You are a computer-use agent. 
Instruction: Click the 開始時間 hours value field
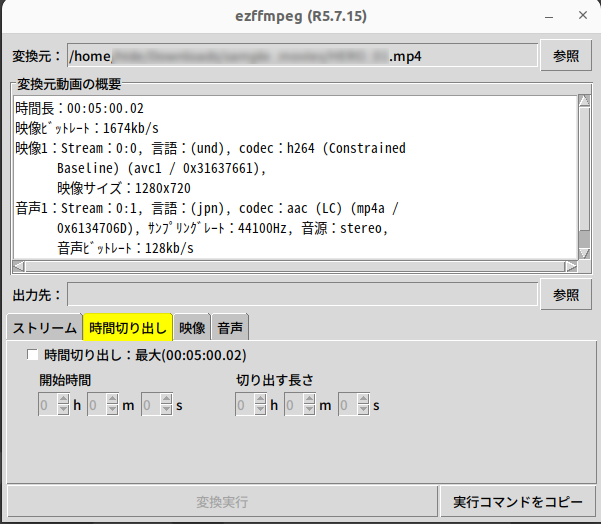click(x=48, y=405)
